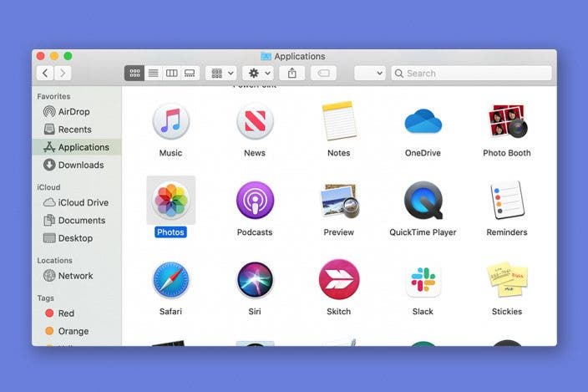This screenshot has height=392, width=588.
Task: Open Network in the sidebar
Action: [77, 276]
